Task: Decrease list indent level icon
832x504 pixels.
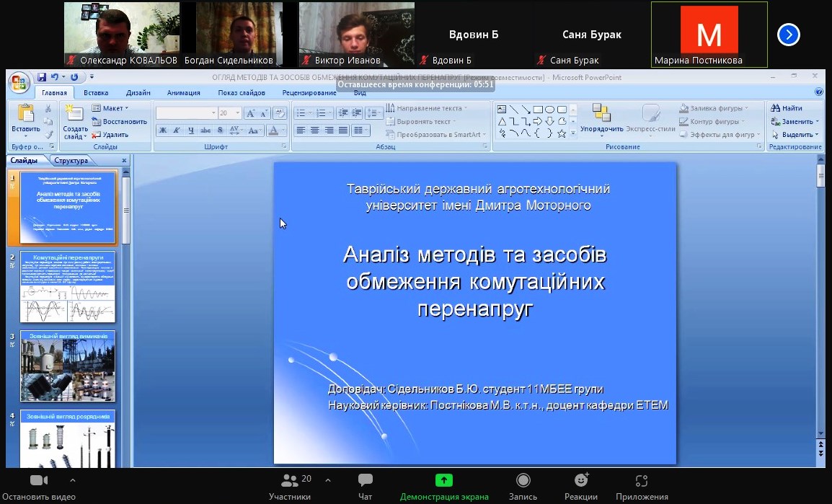Action: [x=343, y=113]
